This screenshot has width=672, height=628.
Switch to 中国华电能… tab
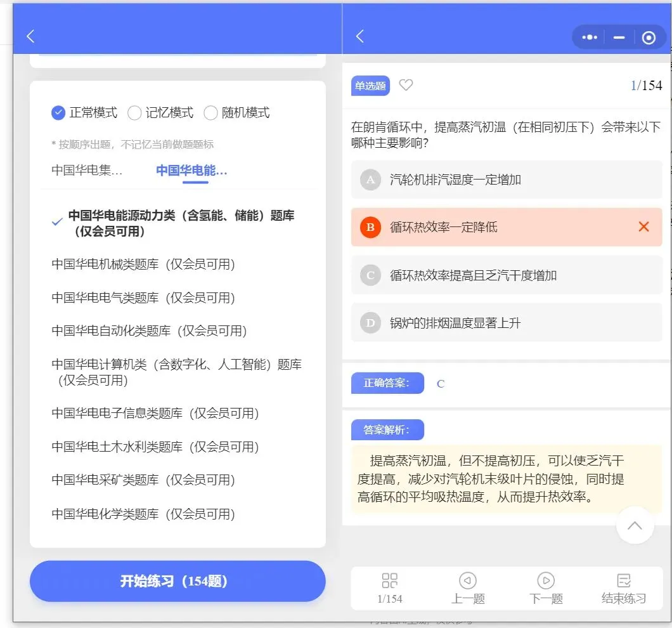pos(191,170)
